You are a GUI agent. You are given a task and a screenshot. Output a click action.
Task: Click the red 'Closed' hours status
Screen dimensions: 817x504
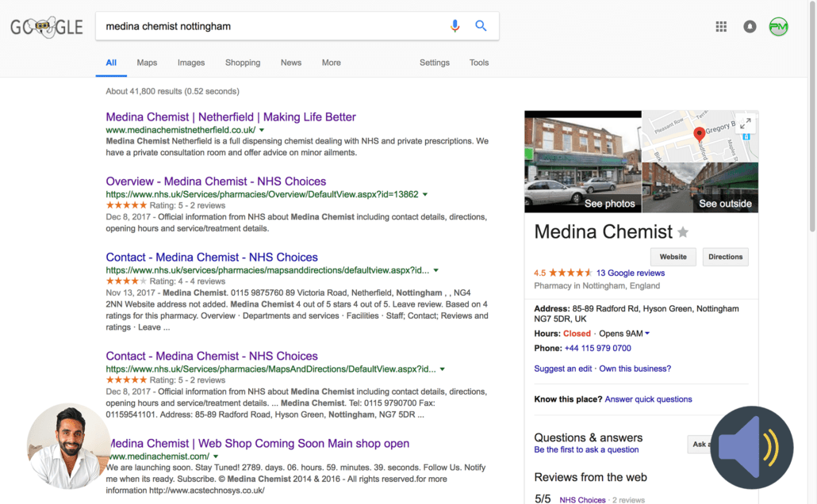point(577,334)
